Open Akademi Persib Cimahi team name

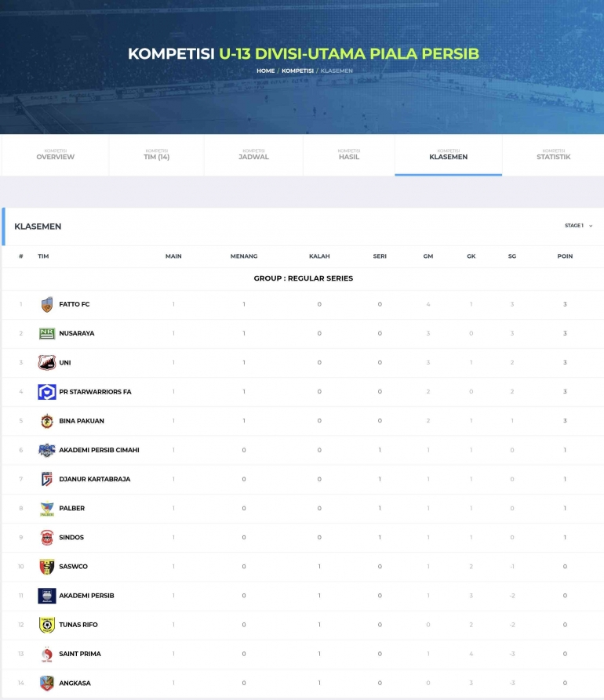(x=99, y=450)
